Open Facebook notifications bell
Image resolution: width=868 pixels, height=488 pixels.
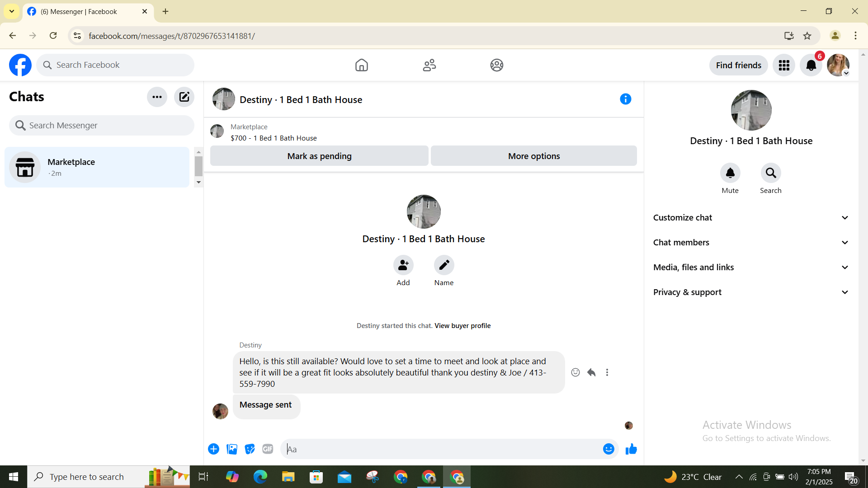click(811, 65)
